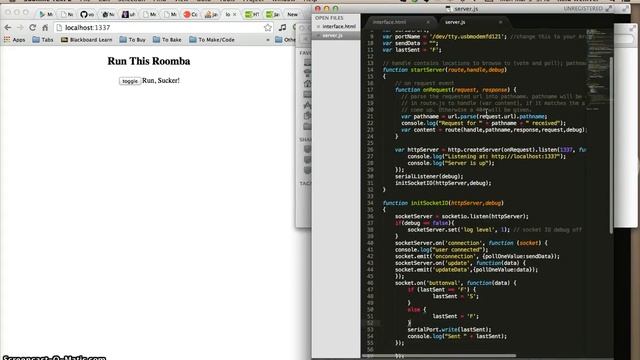
Task: Click the 'OPEN FILES' sidebar header
Action: point(329,18)
